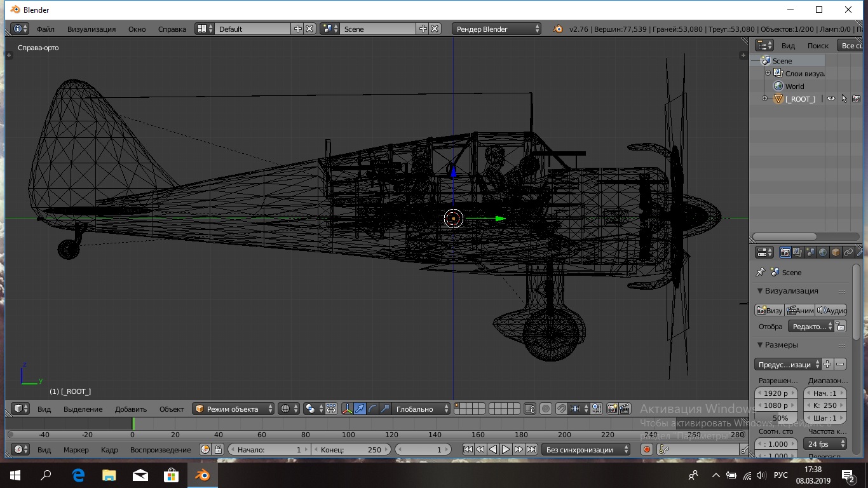Click the Аудио render button
Image resolution: width=868 pixels, height=488 pixels.
tap(831, 310)
